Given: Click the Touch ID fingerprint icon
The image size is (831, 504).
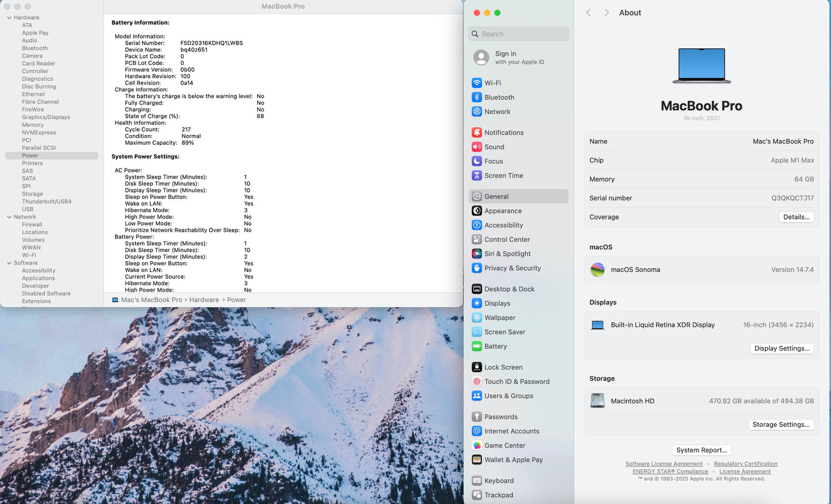Looking at the screenshot, I should [477, 381].
